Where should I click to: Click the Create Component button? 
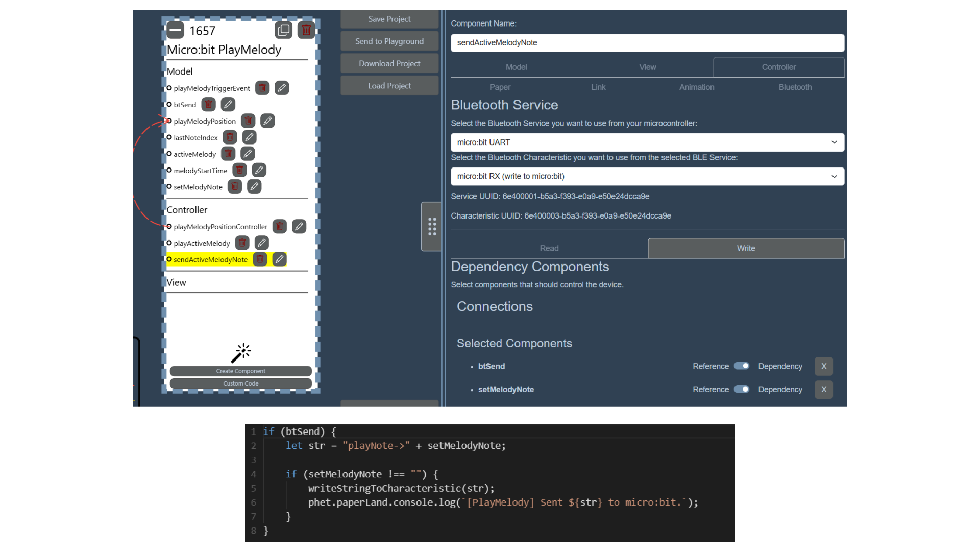(x=240, y=371)
